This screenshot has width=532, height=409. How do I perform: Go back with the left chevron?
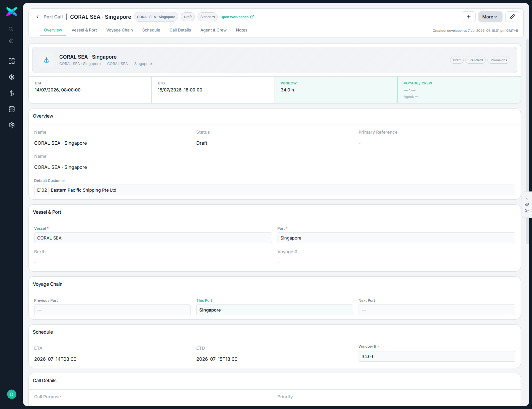[37, 17]
